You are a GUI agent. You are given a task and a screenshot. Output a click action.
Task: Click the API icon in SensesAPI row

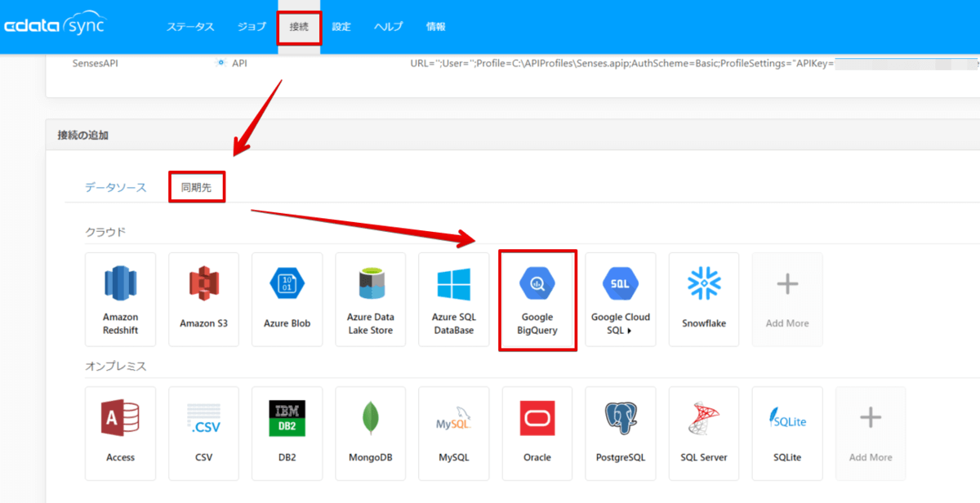220,62
